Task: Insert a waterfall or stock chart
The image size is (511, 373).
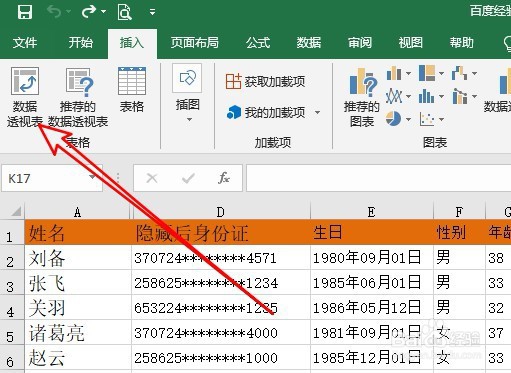Action: [459, 73]
